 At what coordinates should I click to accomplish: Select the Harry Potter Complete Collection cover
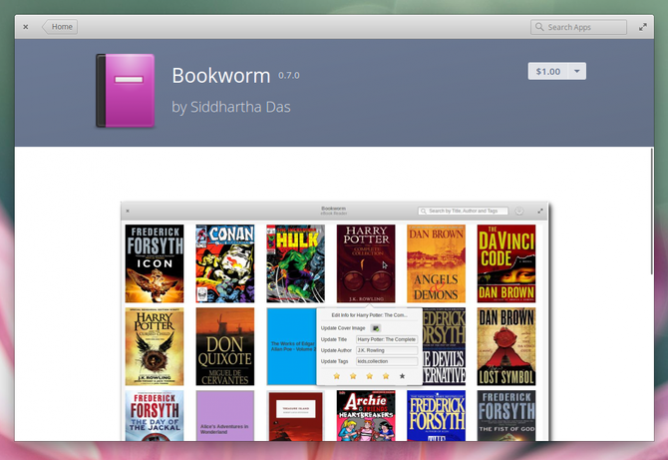point(366,263)
